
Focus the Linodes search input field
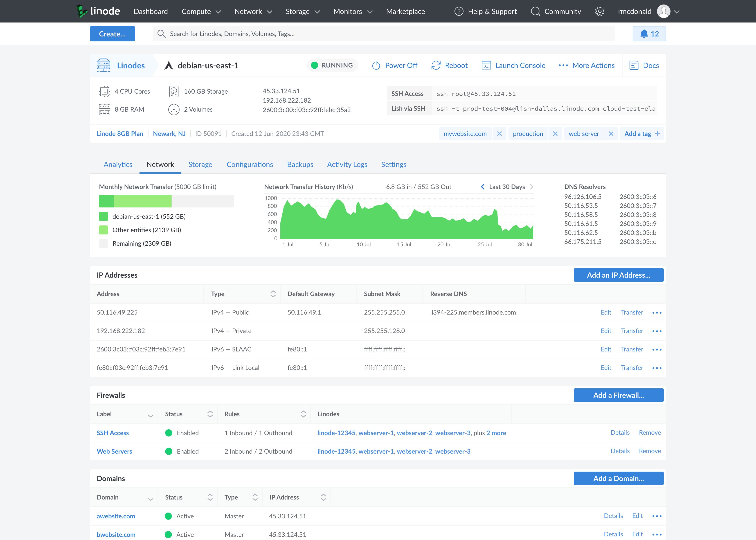[x=384, y=34]
